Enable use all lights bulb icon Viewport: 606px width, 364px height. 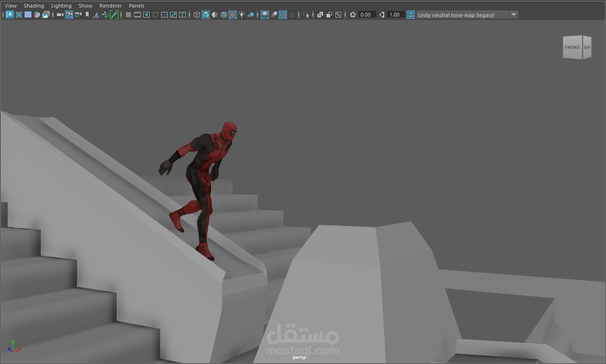coord(242,15)
